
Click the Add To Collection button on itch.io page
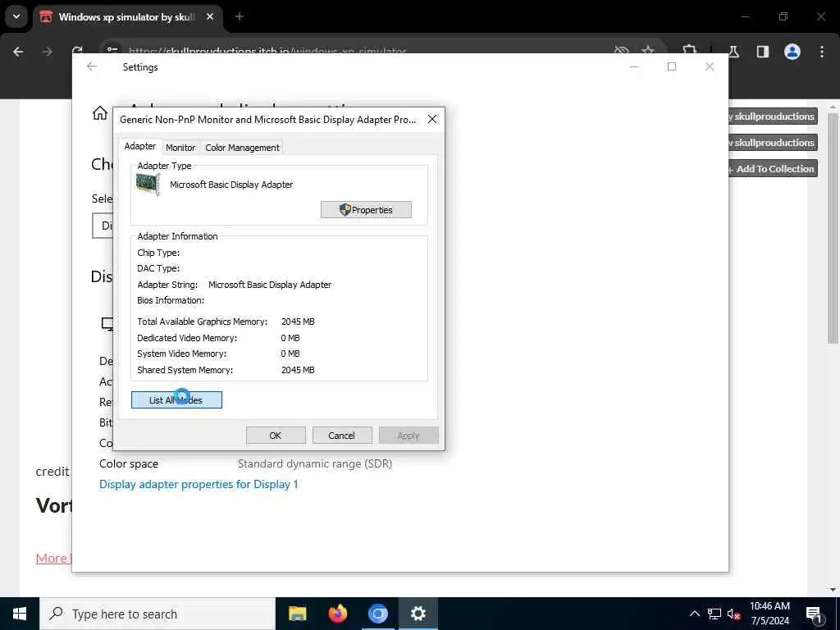773,169
